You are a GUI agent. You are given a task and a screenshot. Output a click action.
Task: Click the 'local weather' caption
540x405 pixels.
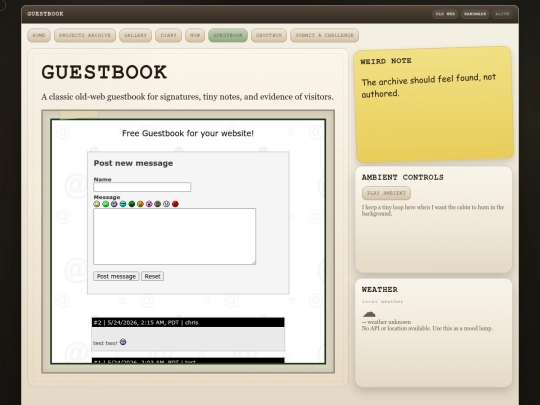pos(382,301)
